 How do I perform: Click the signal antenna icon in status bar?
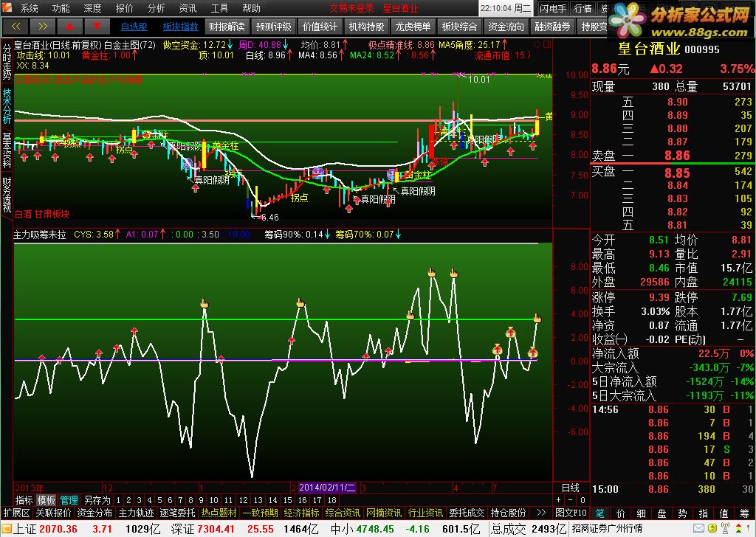tap(725, 529)
